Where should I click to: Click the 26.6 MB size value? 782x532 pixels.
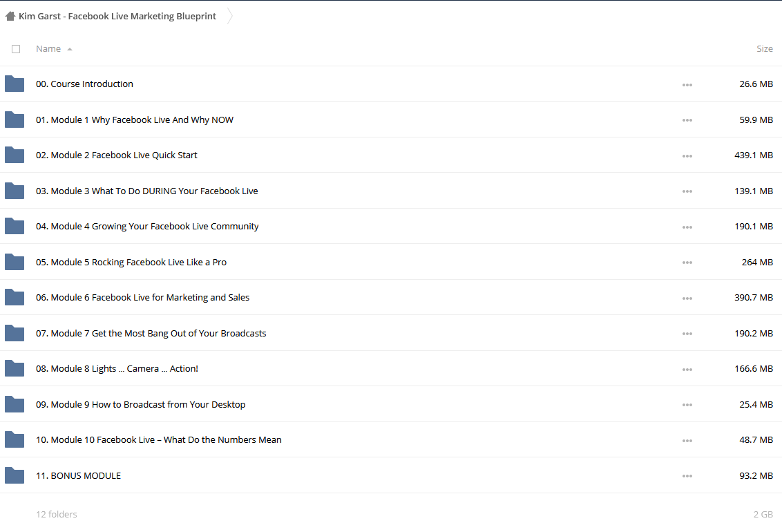[756, 84]
